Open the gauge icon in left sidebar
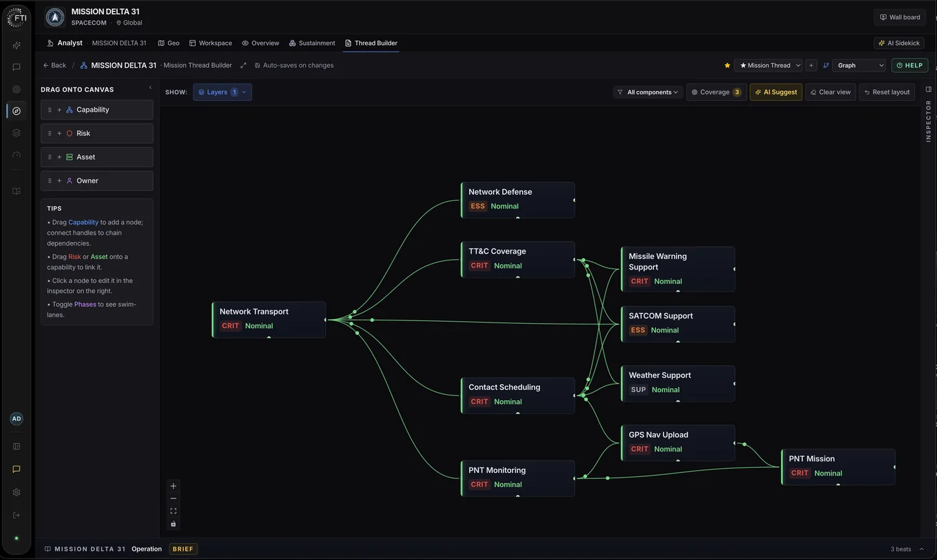 click(x=17, y=155)
